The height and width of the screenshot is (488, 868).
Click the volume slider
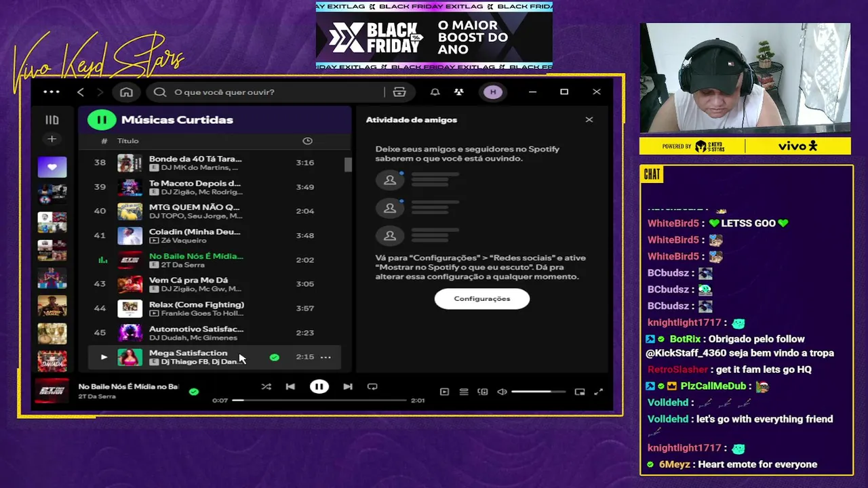coord(538,392)
